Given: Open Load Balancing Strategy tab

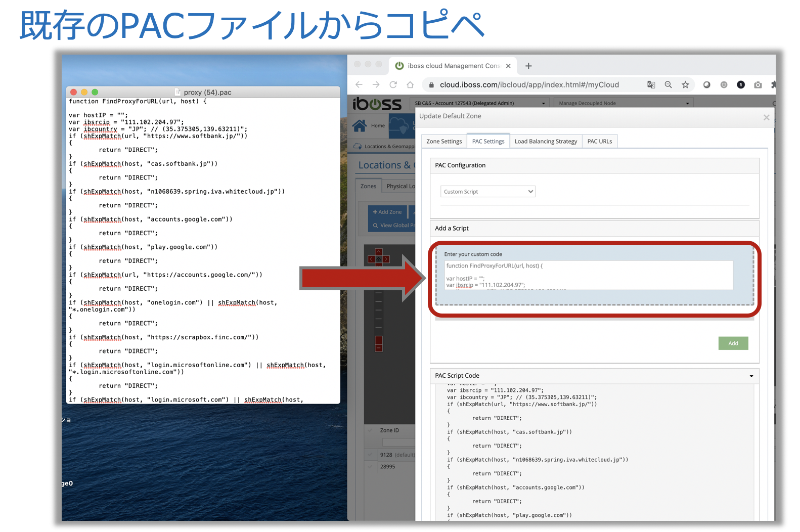Looking at the screenshot, I should tap(546, 141).
